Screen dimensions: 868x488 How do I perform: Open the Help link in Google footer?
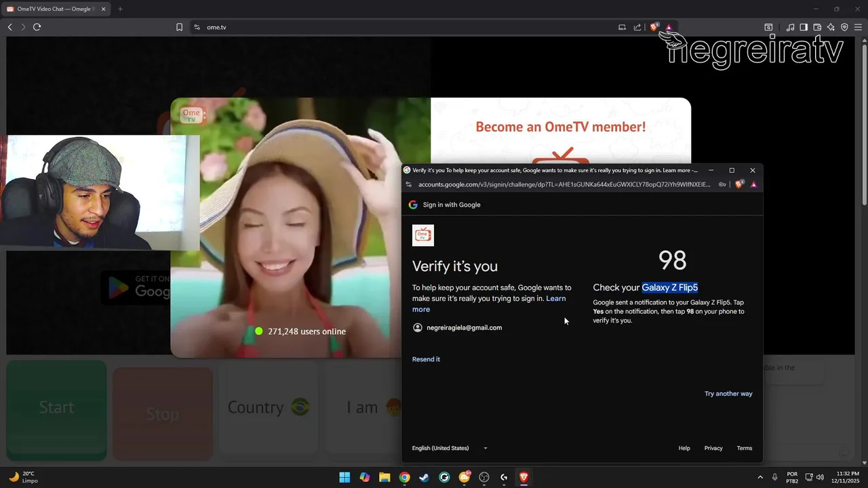click(x=684, y=448)
